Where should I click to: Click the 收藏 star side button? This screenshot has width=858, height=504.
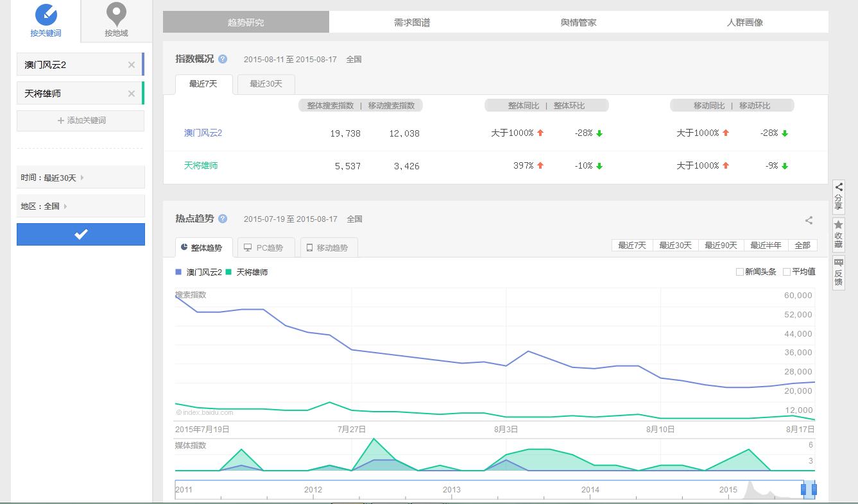coord(839,235)
